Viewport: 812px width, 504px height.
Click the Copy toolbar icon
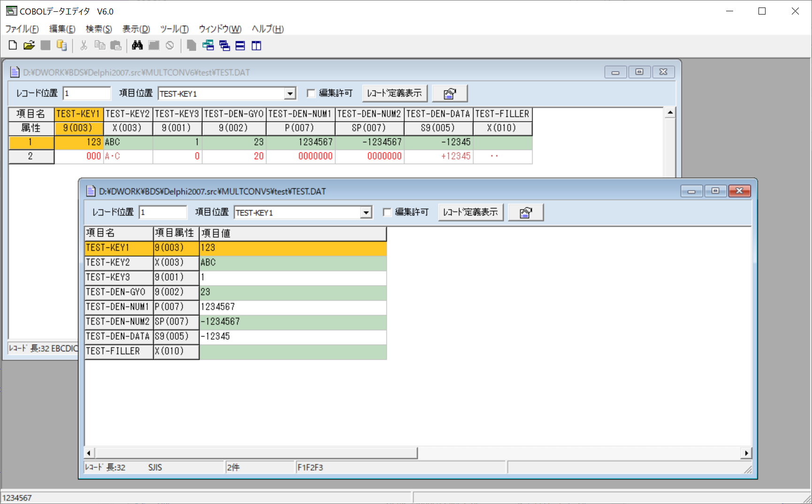click(100, 45)
